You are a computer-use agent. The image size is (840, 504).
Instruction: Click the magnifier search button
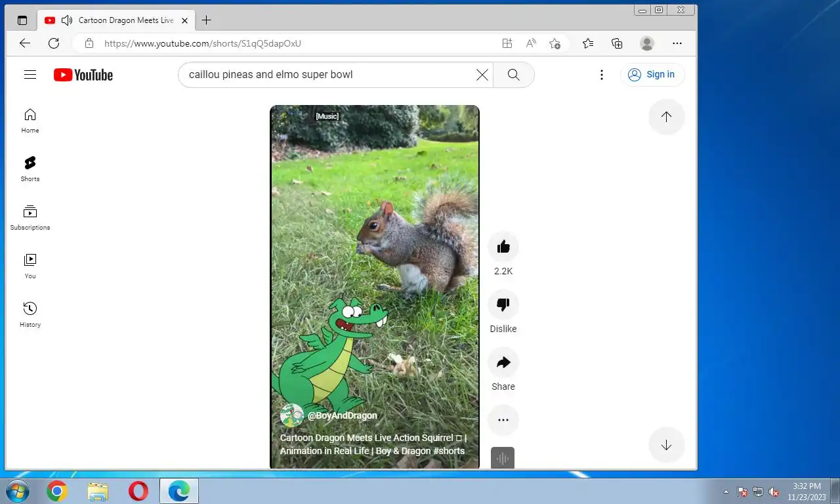(x=514, y=75)
